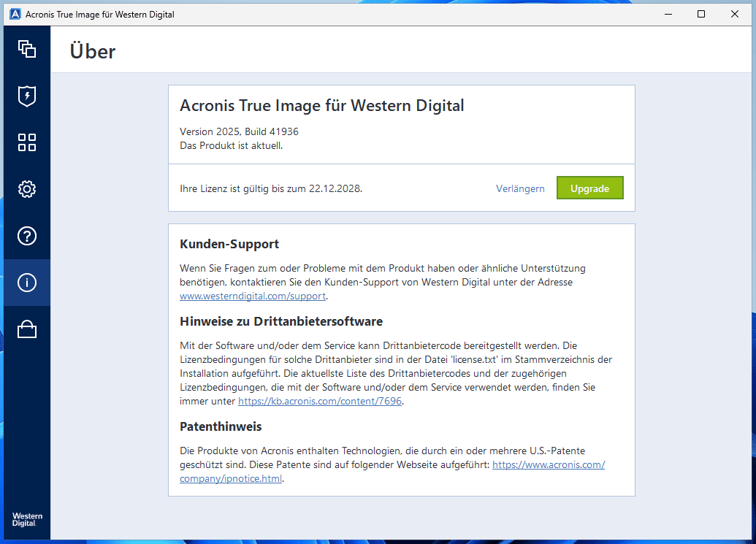
Task: Click the Verlängern link
Action: [520, 189]
